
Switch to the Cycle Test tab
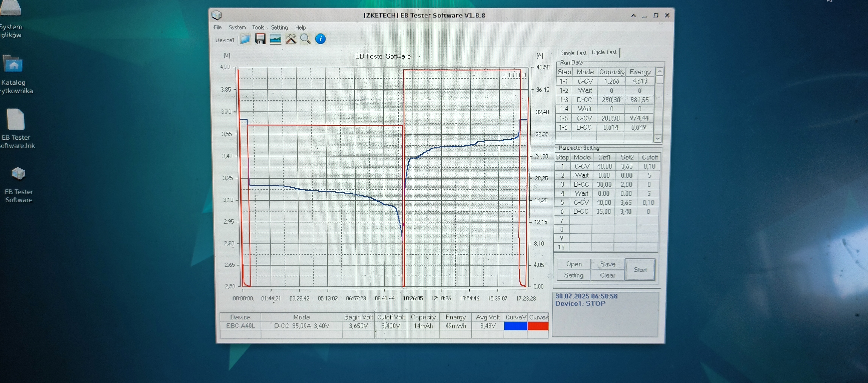[604, 52]
